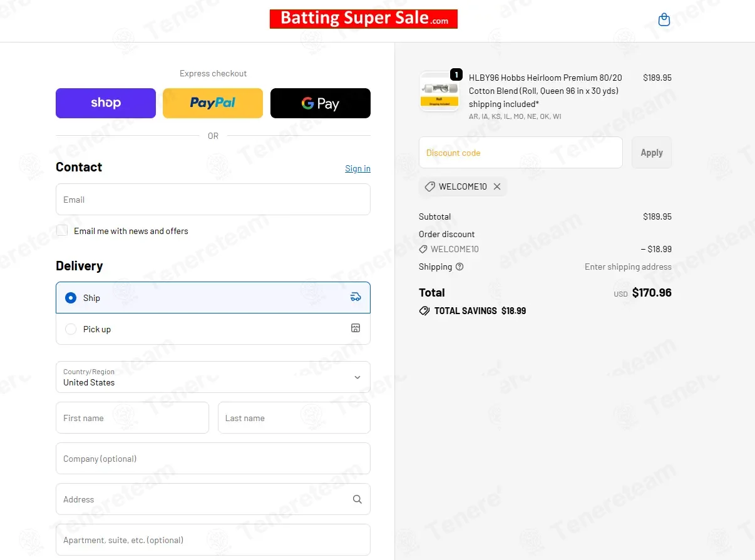This screenshot has width=755, height=560.
Task: Click the Total amount $170.96
Action: tap(652, 292)
